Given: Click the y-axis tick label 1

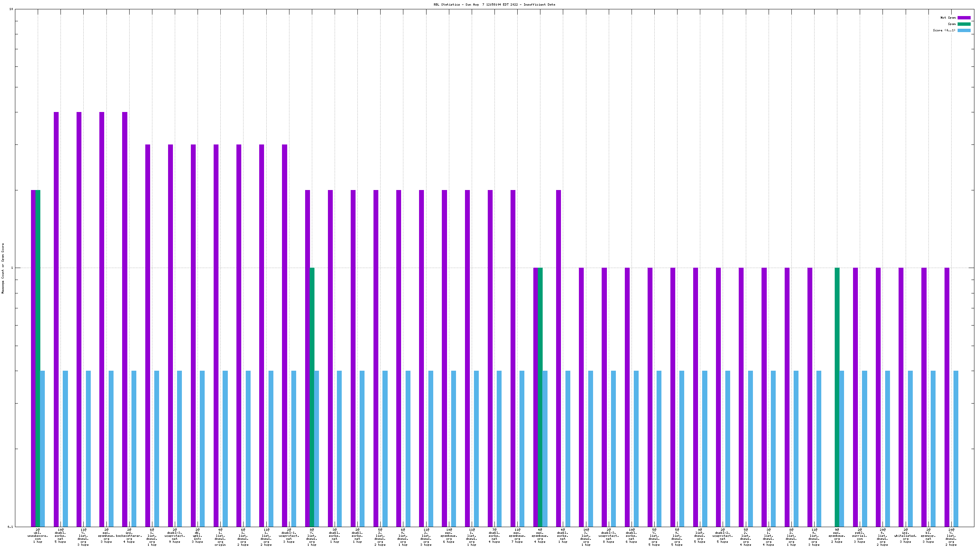Looking at the screenshot, I should (12, 268).
